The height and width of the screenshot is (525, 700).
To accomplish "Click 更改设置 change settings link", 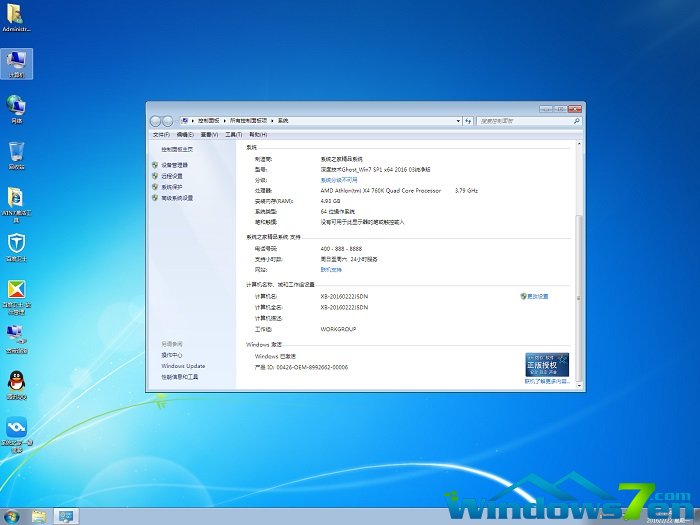I will click(538, 296).
